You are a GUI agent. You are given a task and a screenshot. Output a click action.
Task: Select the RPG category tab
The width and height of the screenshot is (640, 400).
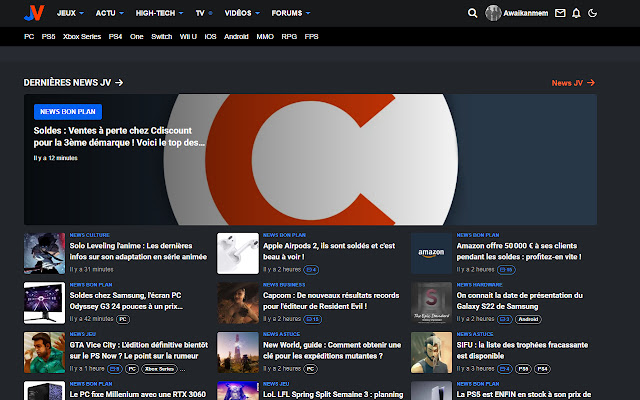pos(289,36)
